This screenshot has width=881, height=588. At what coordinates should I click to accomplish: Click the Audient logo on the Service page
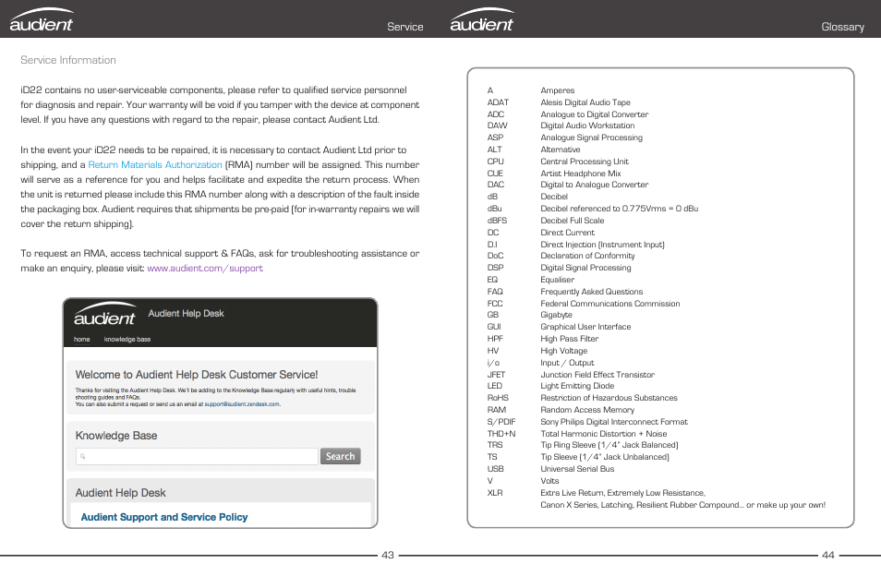[41, 19]
